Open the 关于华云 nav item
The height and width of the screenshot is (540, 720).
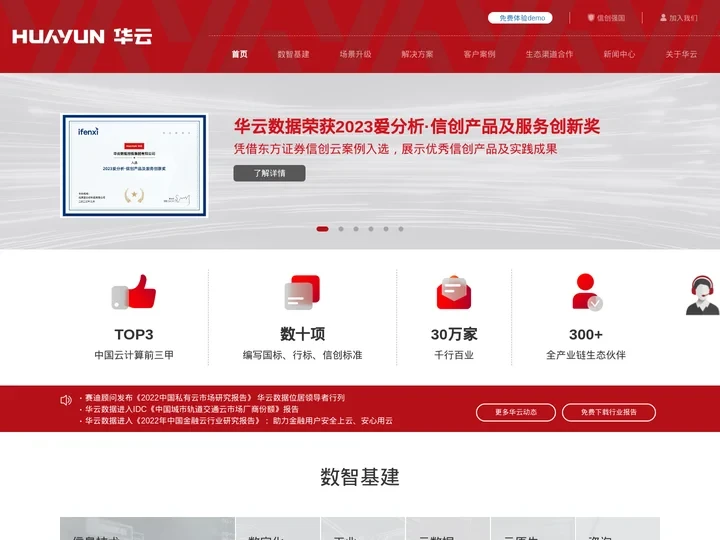[x=681, y=54]
